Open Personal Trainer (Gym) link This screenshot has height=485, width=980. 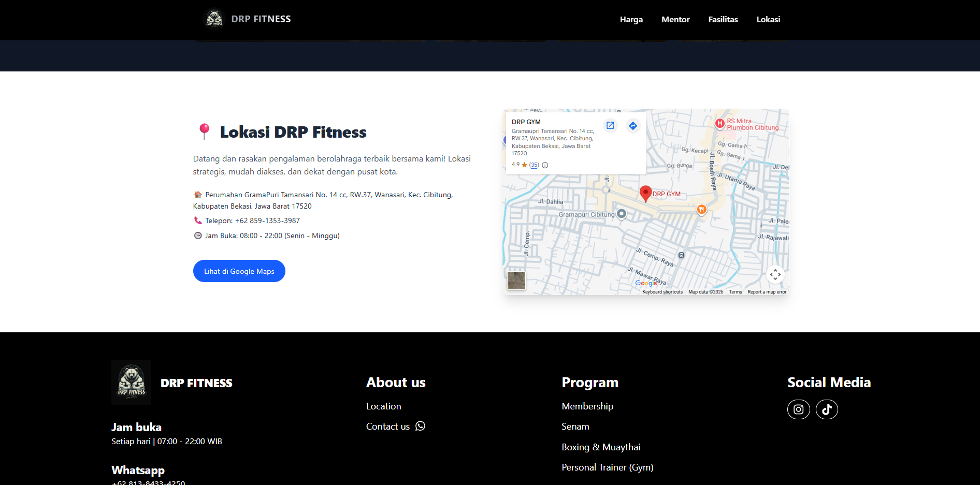point(608,467)
